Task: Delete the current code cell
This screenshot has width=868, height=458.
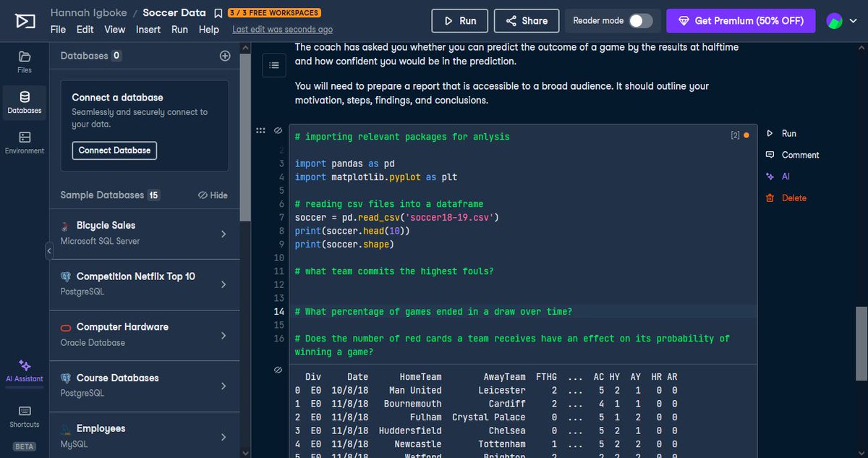Action: click(786, 198)
